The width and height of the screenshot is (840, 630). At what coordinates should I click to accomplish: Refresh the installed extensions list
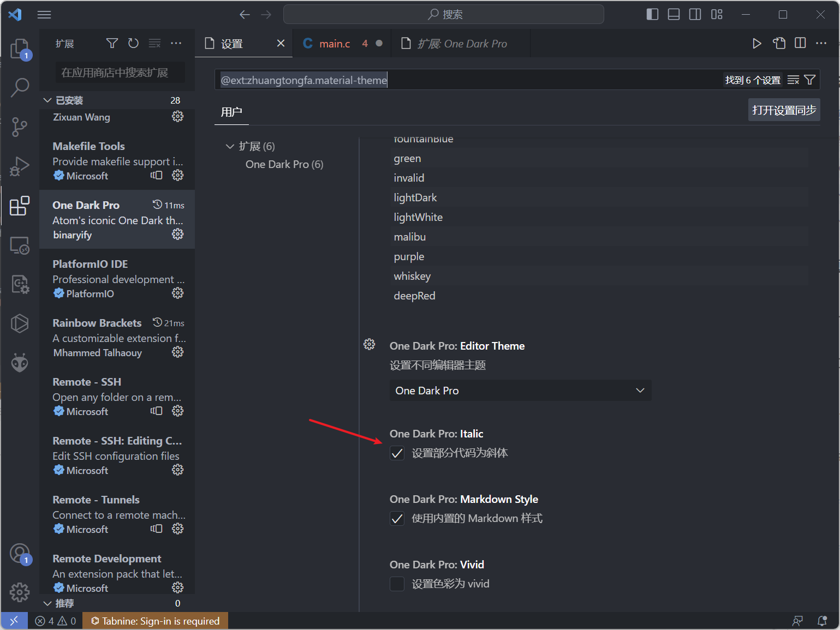click(133, 43)
